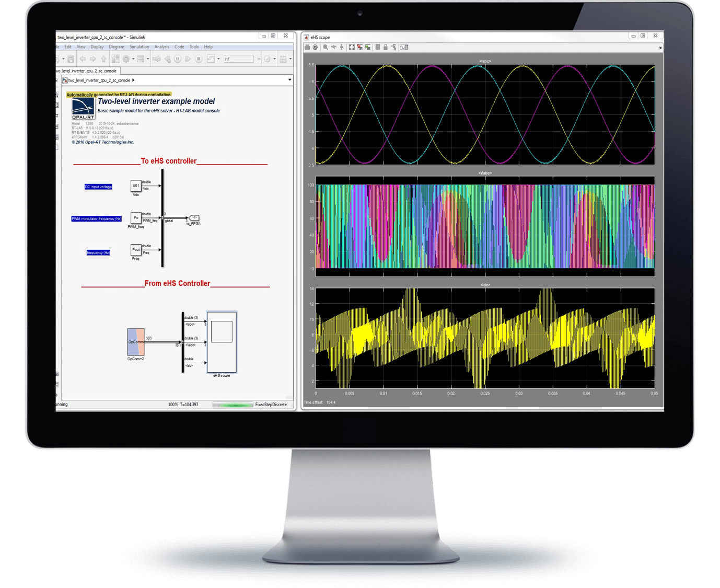Select the OpComm2 block
Viewport: 720px width, 588px height.
(x=136, y=342)
